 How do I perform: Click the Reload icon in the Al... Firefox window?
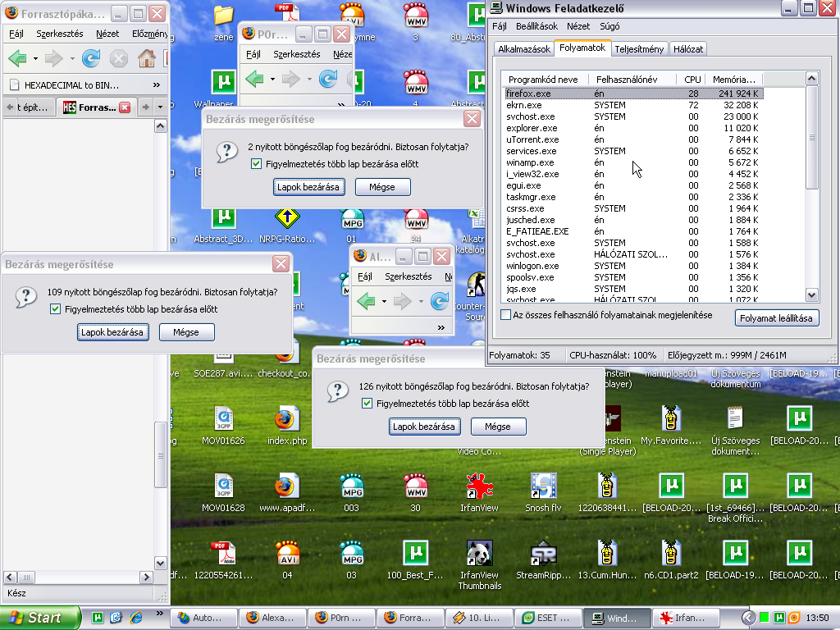tap(440, 301)
